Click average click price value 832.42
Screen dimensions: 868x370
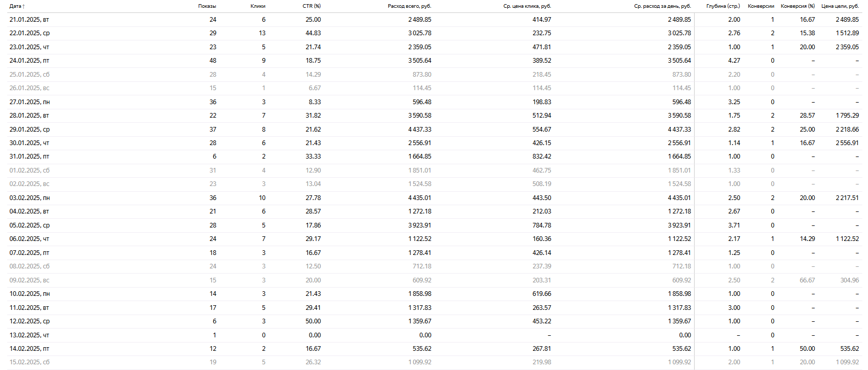click(541, 156)
